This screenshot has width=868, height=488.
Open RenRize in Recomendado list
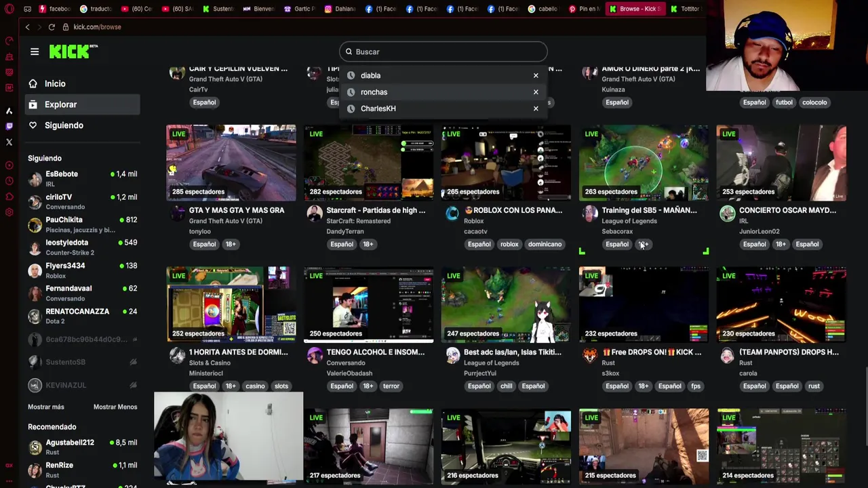click(83, 470)
